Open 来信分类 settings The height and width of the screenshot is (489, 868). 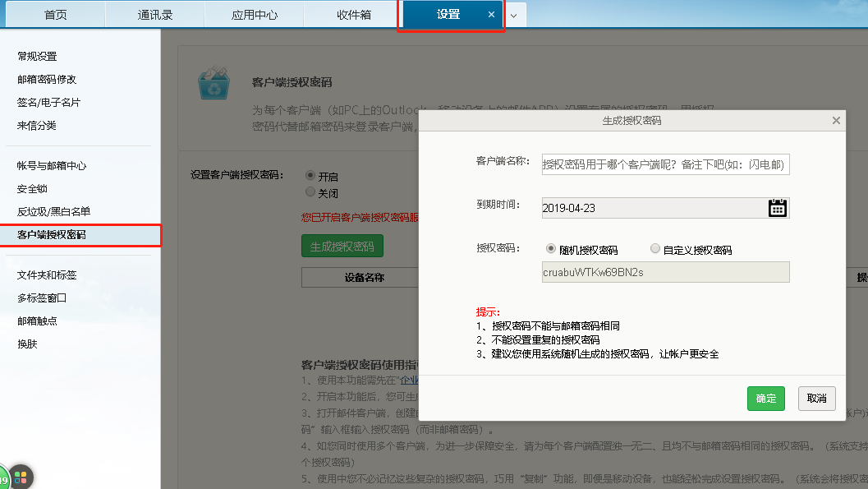pos(37,126)
